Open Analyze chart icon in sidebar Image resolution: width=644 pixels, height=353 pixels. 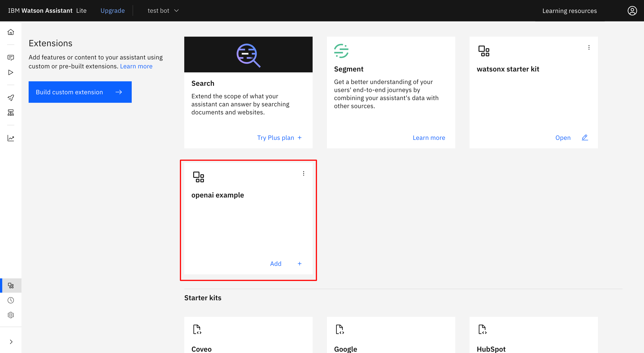point(11,138)
